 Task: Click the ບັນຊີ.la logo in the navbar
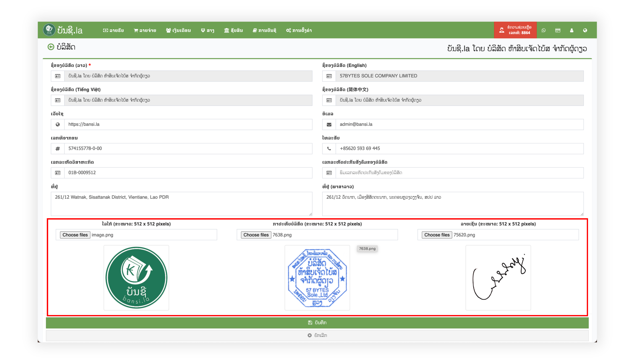[63, 30]
